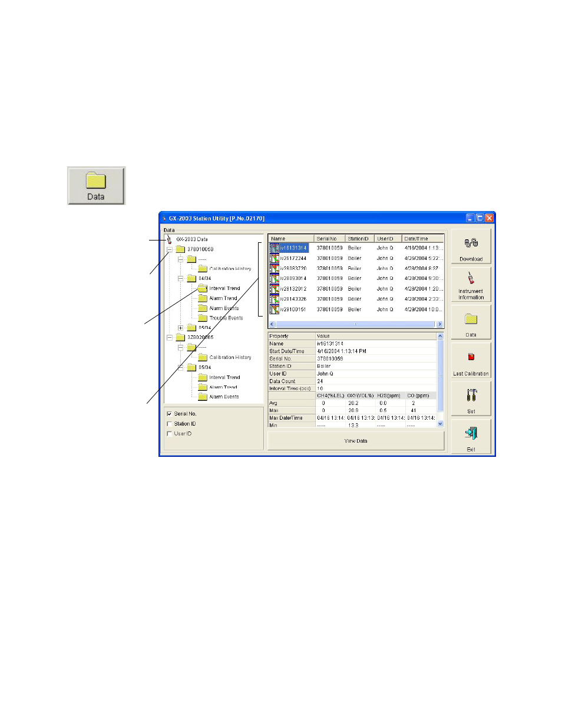The width and height of the screenshot is (562, 728).
Task: Sort file list by Name column header
Action: coord(291,239)
